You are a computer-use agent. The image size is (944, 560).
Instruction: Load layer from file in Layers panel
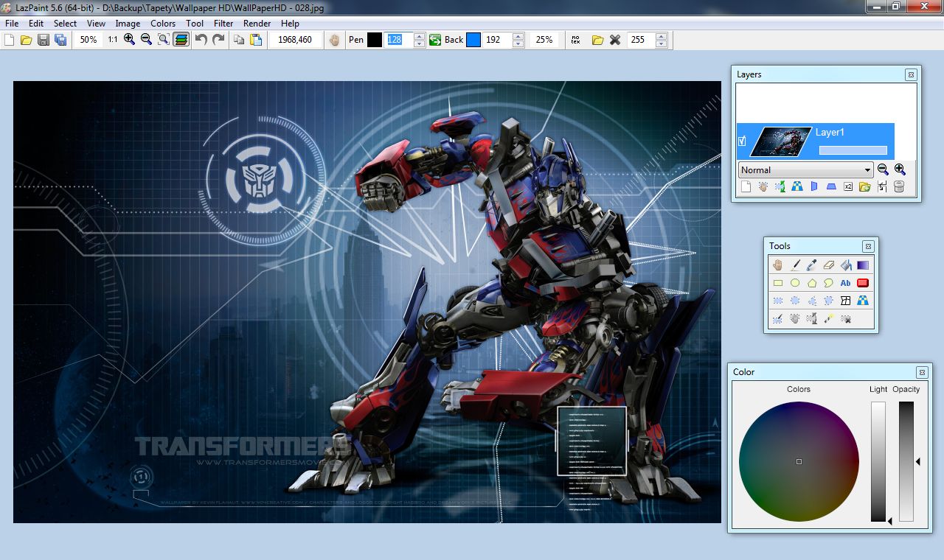(x=865, y=187)
